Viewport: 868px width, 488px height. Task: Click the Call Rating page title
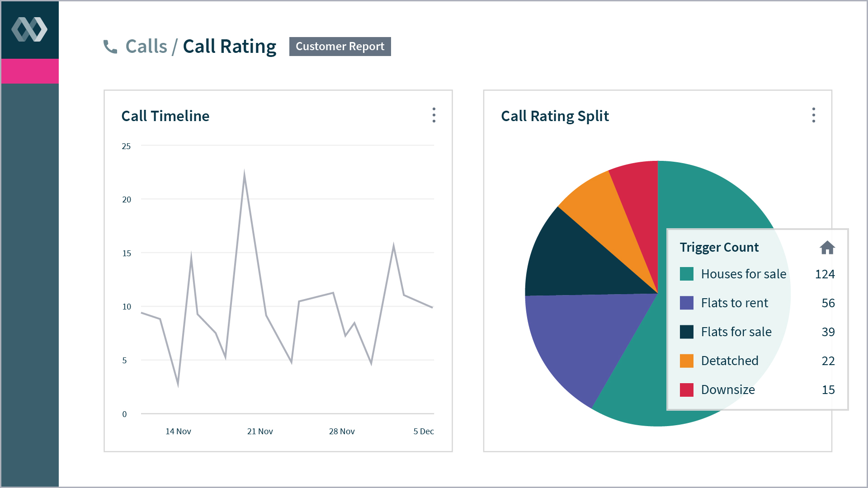click(229, 47)
